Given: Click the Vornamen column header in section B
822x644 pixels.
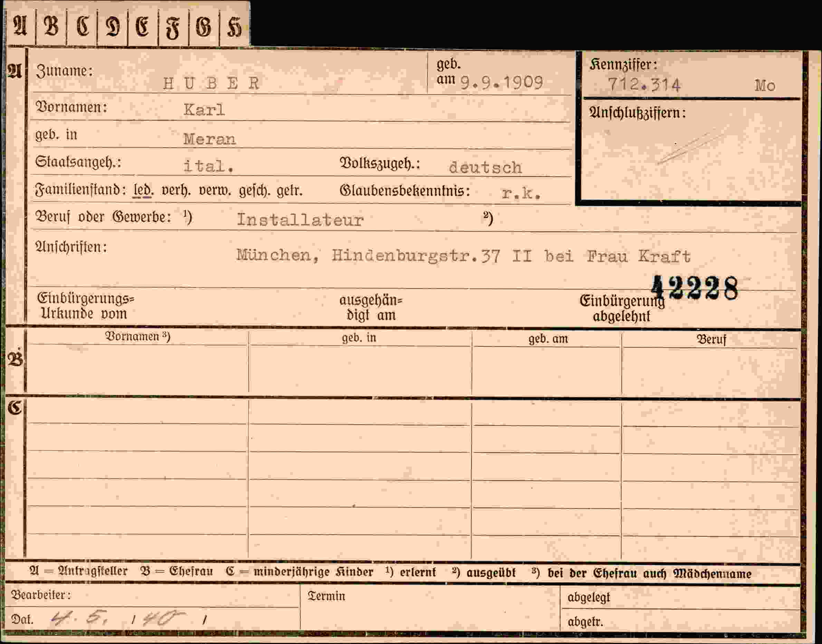Looking at the screenshot, I should (138, 336).
